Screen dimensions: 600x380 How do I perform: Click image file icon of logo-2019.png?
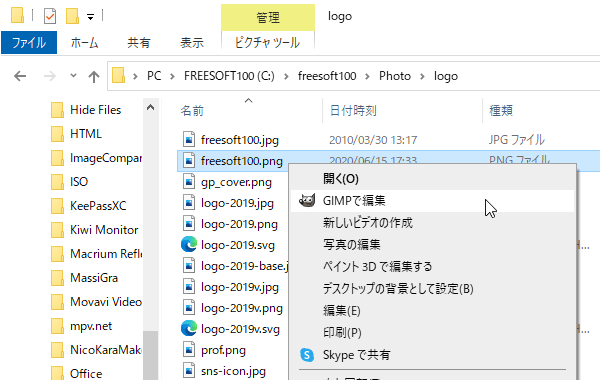click(x=189, y=224)
